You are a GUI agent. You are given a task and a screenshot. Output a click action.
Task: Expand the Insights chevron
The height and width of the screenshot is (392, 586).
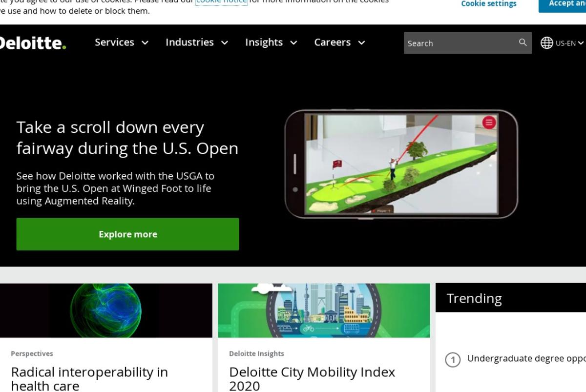click(x=293, y=43)
